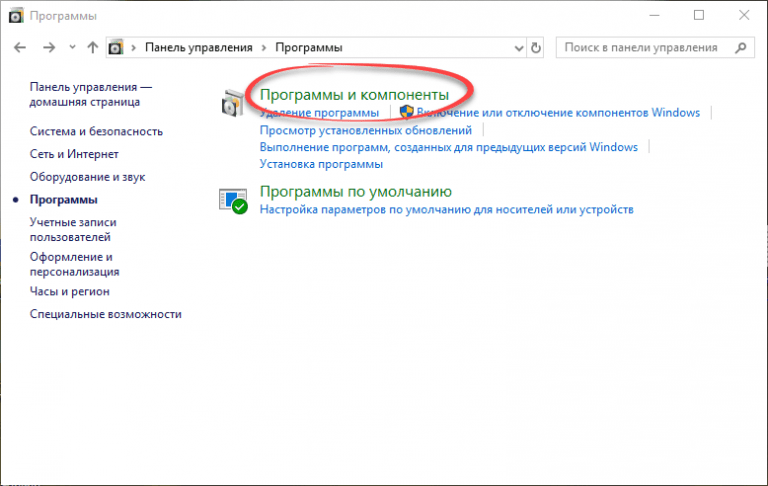768x486 pixels.
Task: Minimize the Программы window
Action: click(654, 16)
